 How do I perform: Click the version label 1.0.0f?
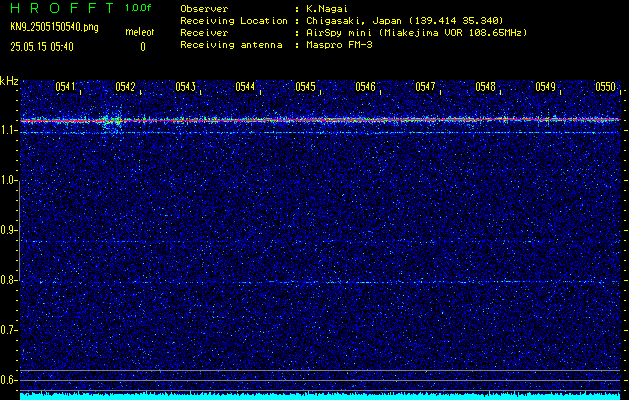[138, 8]
